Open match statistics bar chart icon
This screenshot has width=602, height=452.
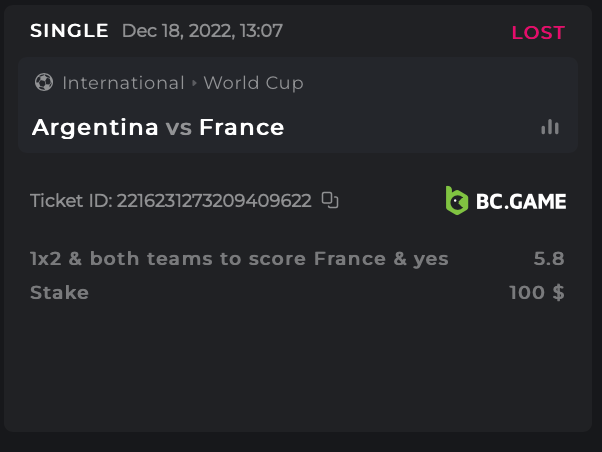[550, 127]
